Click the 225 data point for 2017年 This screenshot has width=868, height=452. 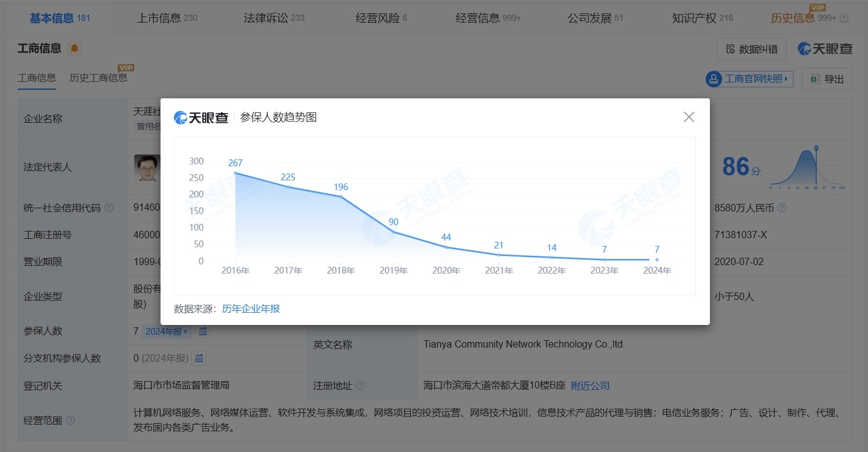click(x=288, y=187)
